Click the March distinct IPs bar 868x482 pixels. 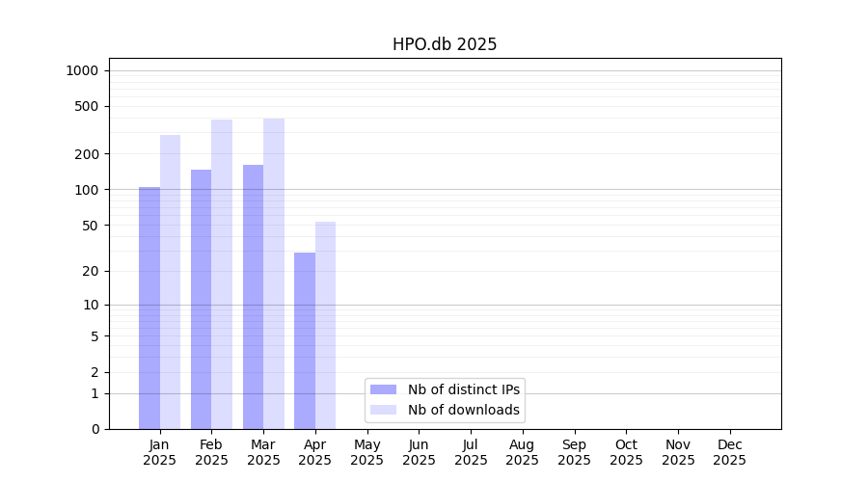click(x=253, y=297)
